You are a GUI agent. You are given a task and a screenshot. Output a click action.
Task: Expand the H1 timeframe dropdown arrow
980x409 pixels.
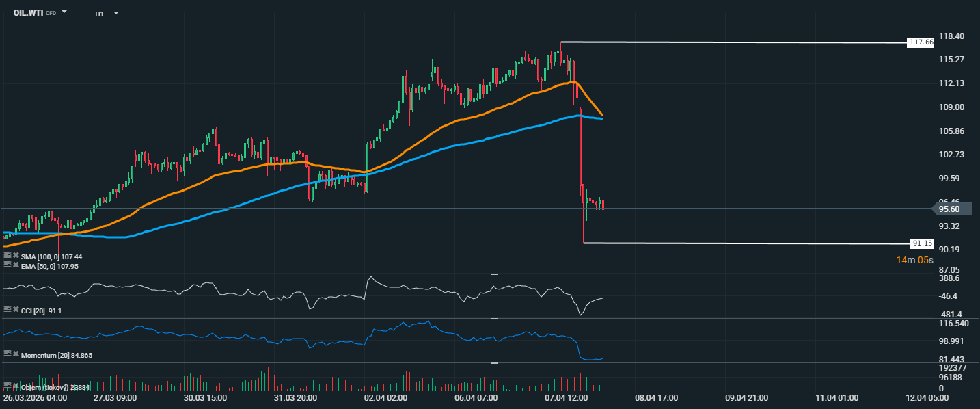pyautogui.click(x=115, y=13)
